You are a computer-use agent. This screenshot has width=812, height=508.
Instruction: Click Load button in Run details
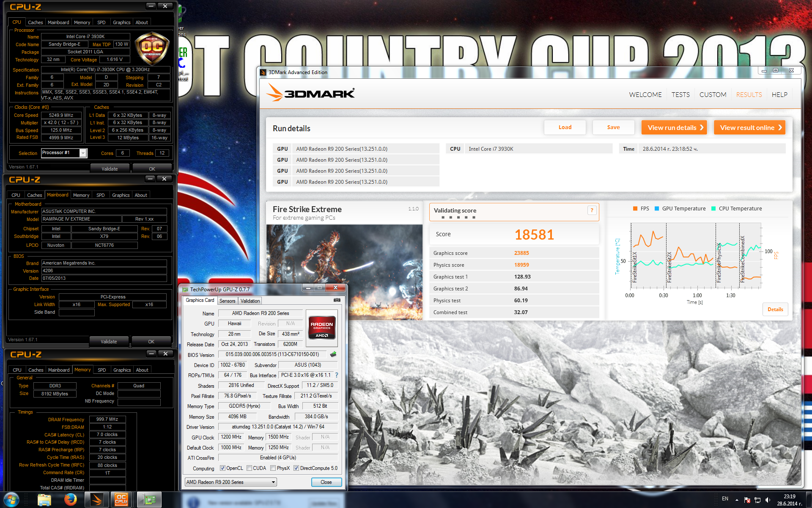click(565, 127)
